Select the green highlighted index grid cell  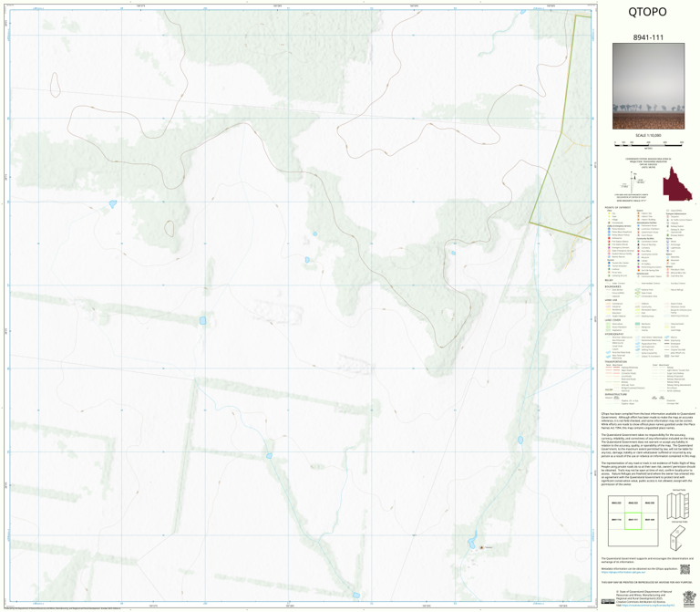point(633,521)
